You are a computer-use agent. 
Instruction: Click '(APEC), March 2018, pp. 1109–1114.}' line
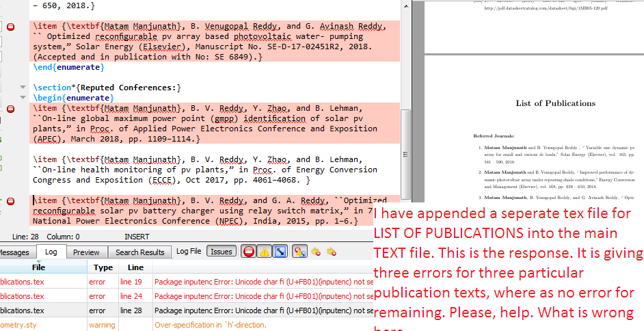[117, 139]
